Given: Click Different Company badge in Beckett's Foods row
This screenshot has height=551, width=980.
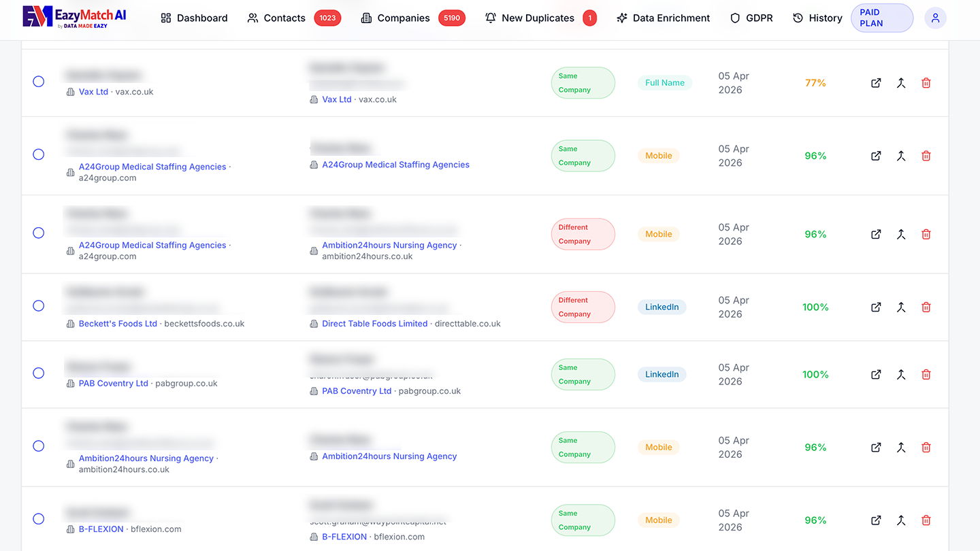Looking at the screenshot, I should (583, 307).
